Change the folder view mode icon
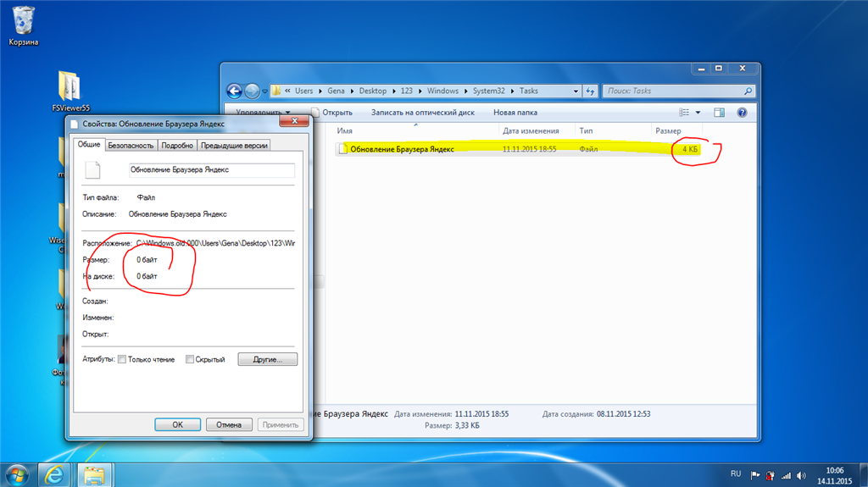 click(x=684, y=113)
